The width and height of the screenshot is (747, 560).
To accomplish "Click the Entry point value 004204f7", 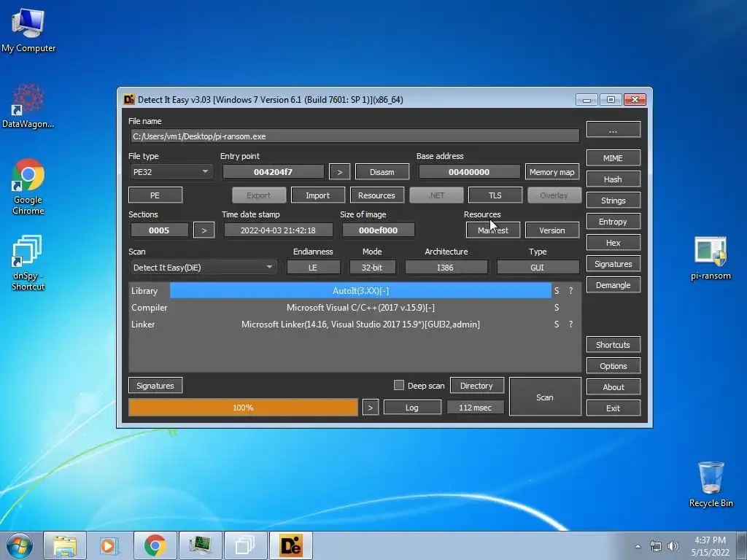I will (274, 172).
